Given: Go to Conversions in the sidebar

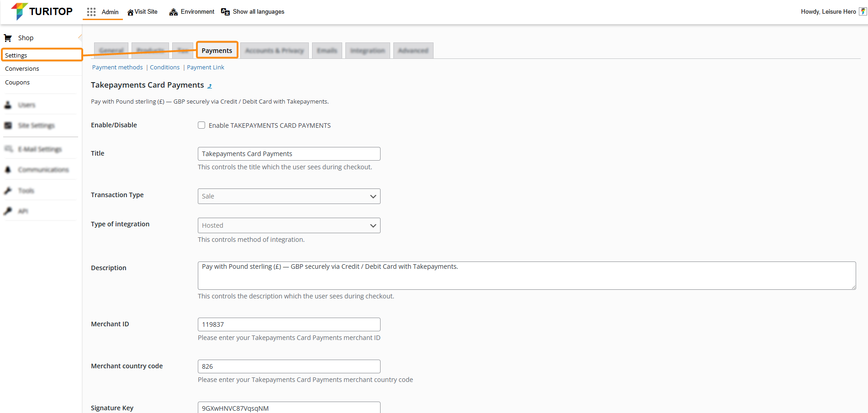Looking at the screenshot, I should point(22,69).
